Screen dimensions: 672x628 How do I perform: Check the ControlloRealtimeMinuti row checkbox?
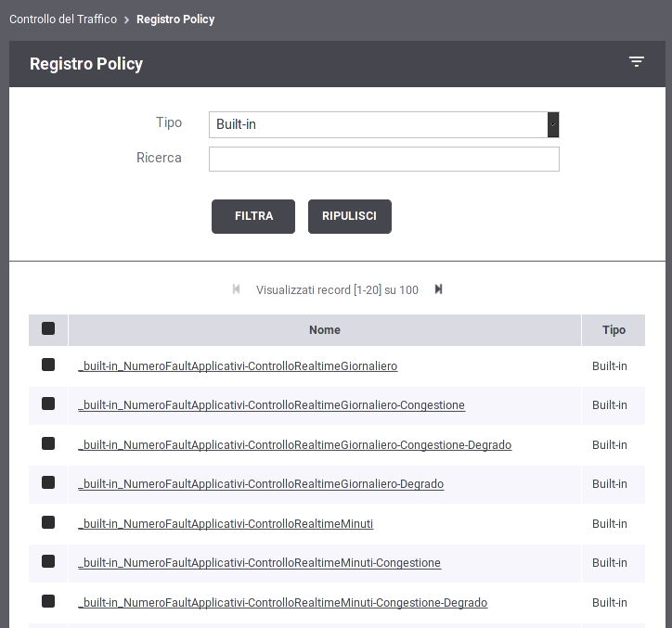[48, 522]
